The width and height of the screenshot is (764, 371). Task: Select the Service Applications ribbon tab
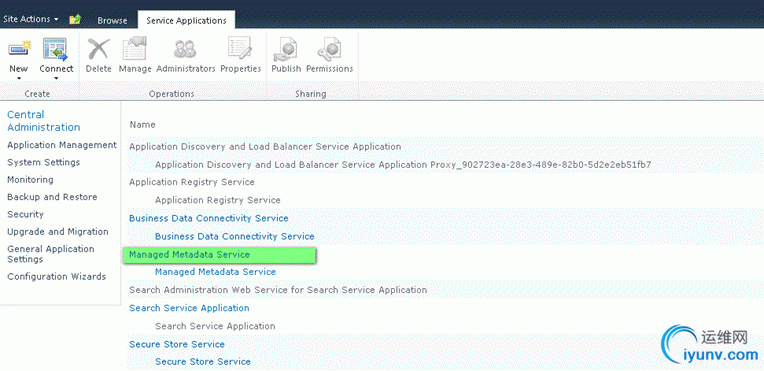[x=186, y=20]
